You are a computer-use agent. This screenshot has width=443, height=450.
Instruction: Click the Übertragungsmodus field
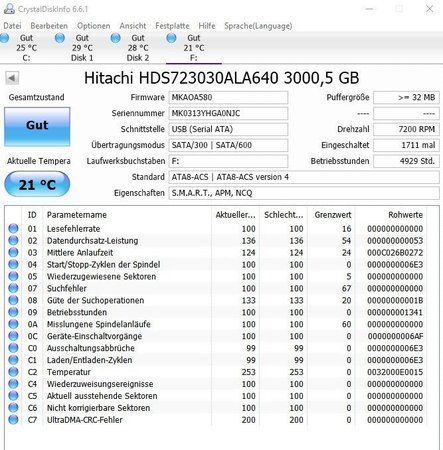(x=228, y=145)
